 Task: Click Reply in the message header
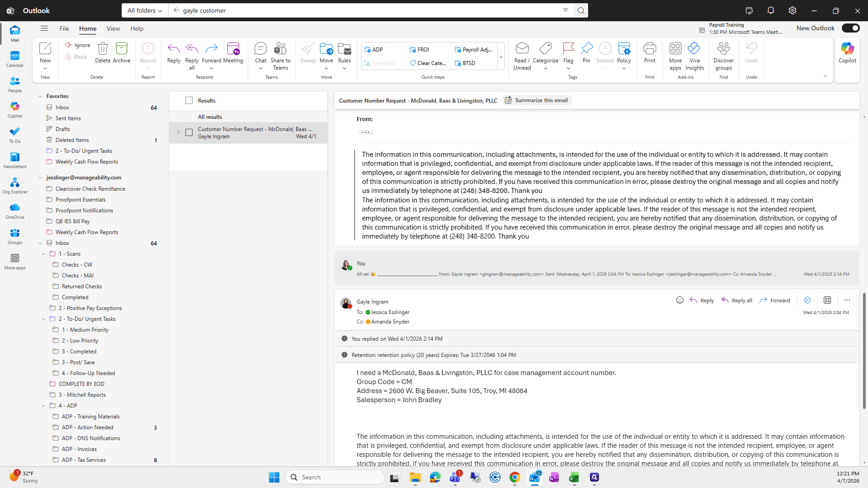coord(702,300)
